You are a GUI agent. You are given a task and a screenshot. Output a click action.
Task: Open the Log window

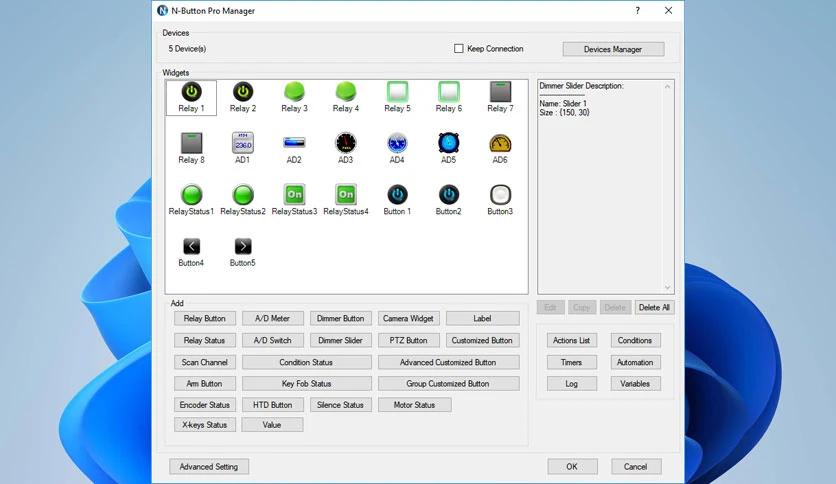[x=572, y=383]
